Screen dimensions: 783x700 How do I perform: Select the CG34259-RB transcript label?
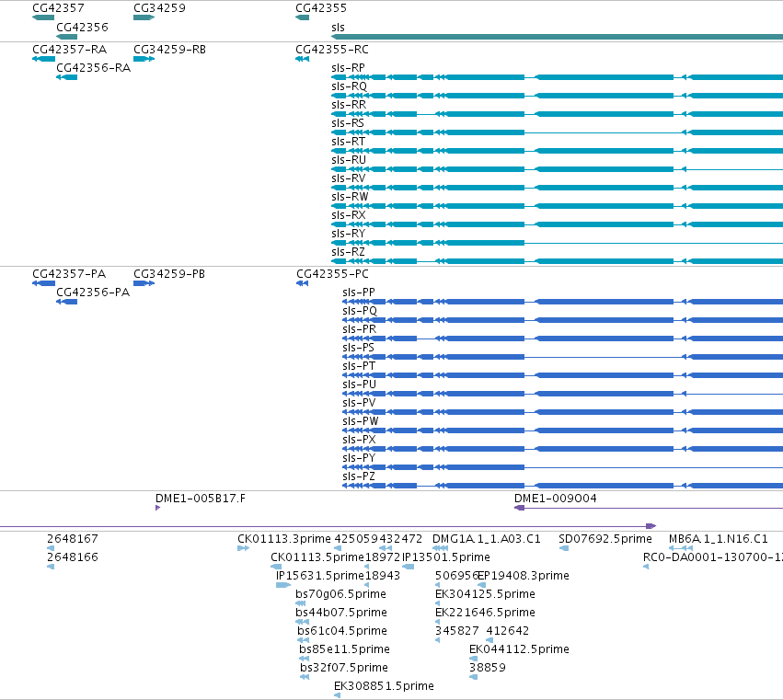coord(170,50)
